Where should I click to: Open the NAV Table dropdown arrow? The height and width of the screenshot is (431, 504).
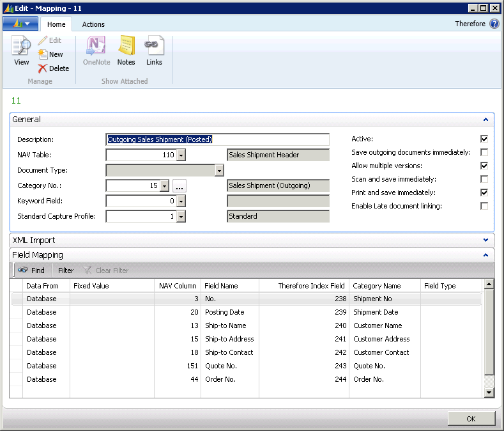pos(181,155)
